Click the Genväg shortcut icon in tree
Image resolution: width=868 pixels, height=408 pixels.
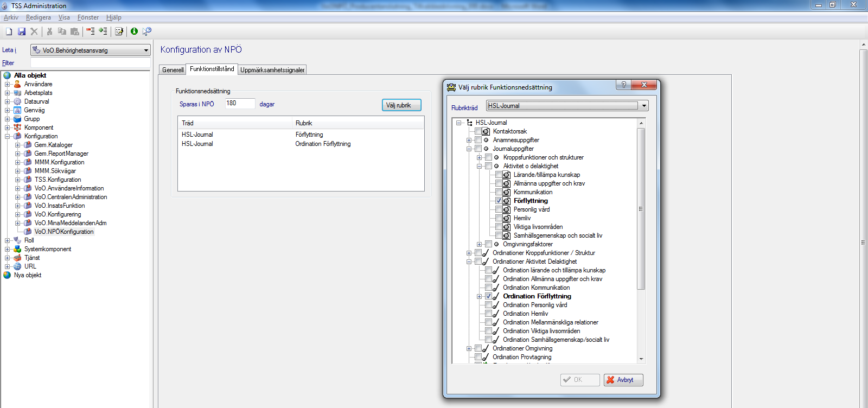pos(17,110)
